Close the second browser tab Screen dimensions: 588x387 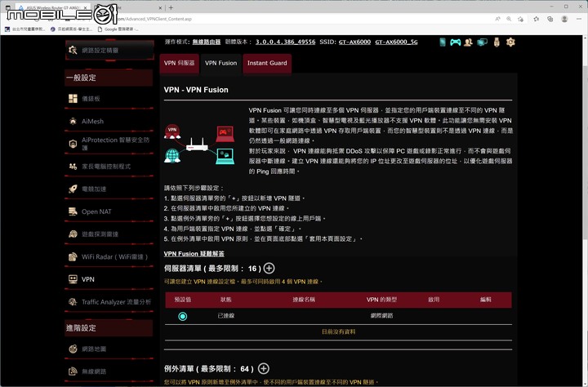click(161, 7)
